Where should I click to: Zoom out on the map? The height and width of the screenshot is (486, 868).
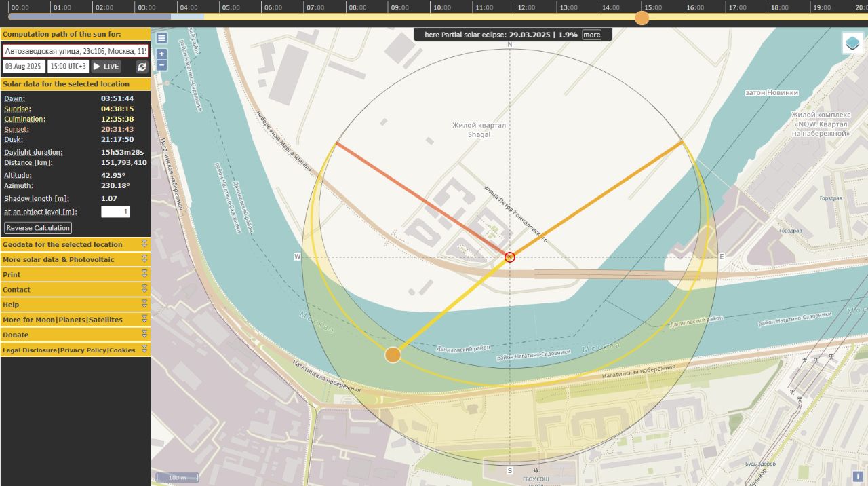161,65
